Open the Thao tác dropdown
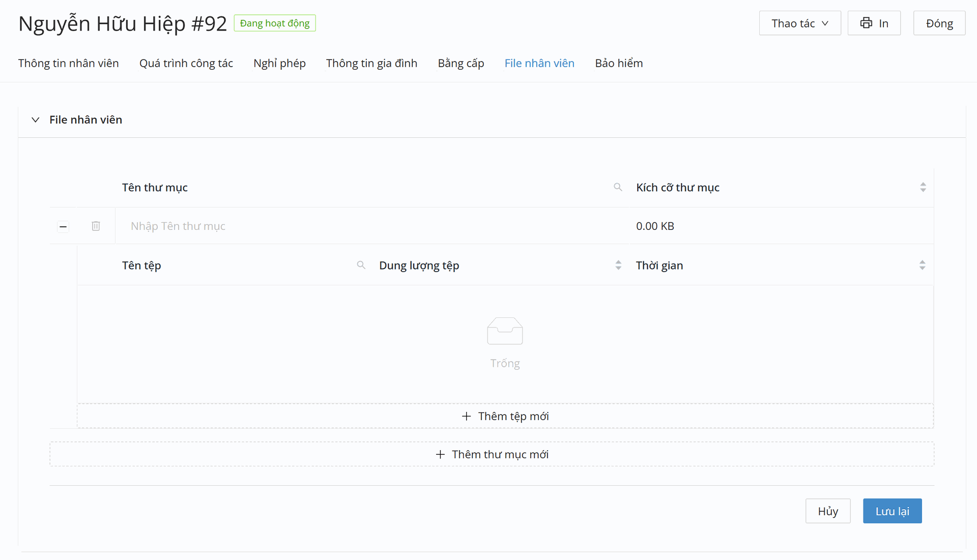Viewport: 977px width, 560px height. tap(799, 23)
